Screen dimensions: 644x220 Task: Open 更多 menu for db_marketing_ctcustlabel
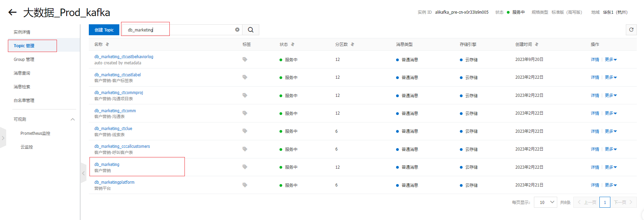tap(611, 77)
